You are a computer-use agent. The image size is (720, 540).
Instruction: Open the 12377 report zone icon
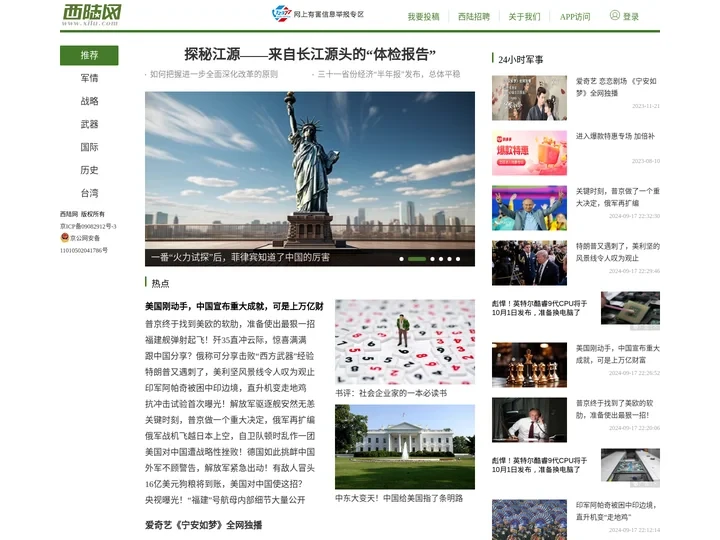281,14
